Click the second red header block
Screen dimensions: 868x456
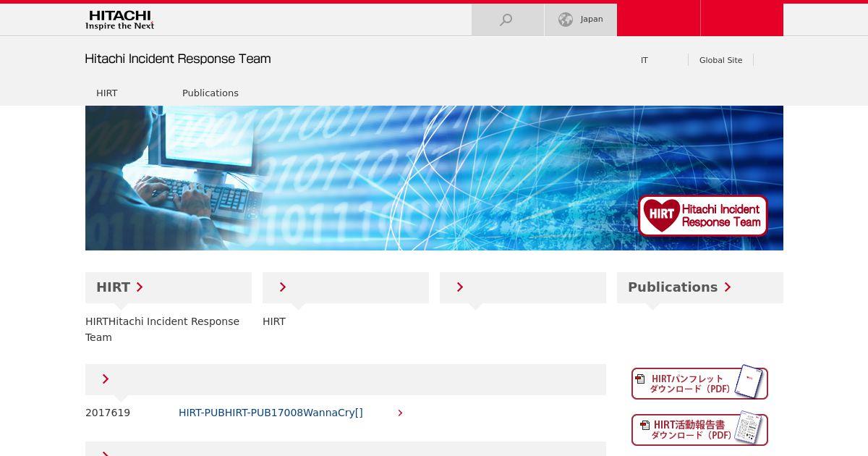[x=742, y=20]
